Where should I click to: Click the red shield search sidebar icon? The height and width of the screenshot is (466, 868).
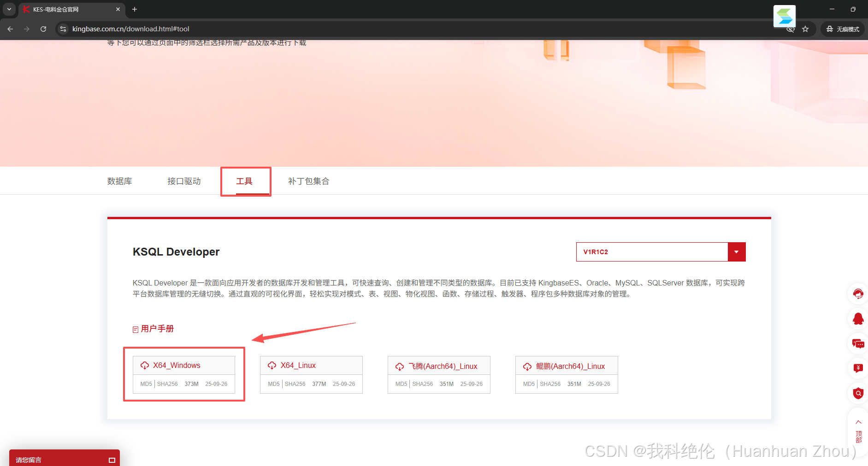(858, 393)
